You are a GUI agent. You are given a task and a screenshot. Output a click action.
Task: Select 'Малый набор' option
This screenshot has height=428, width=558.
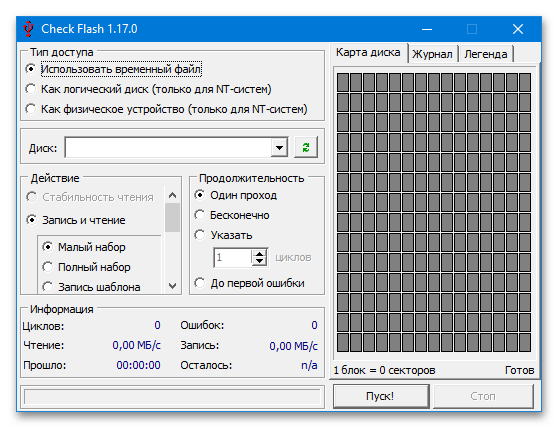click(47, 247)
